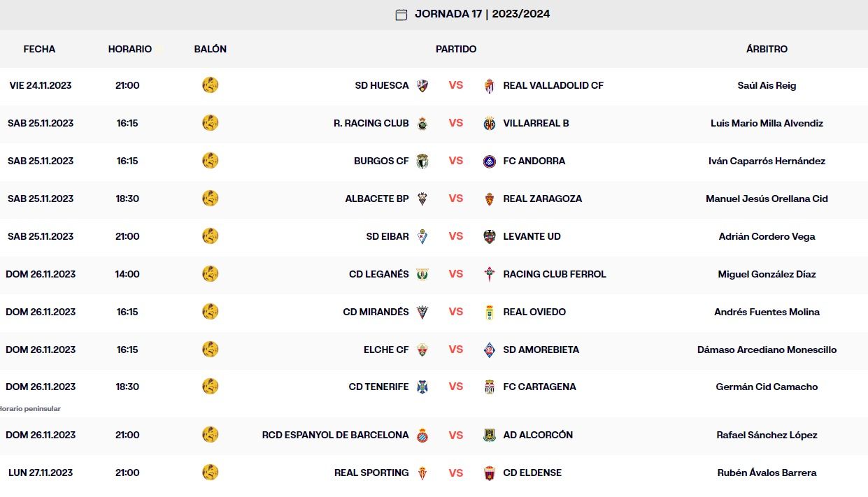Click the Villarreal B yellow crest
Viewport: 868px width, 497px height.
(490, 124)
